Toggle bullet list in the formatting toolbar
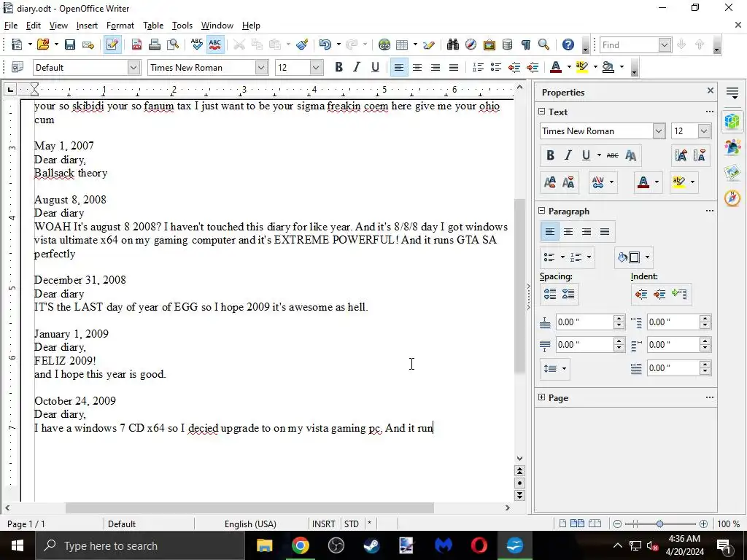 (496, 68)
